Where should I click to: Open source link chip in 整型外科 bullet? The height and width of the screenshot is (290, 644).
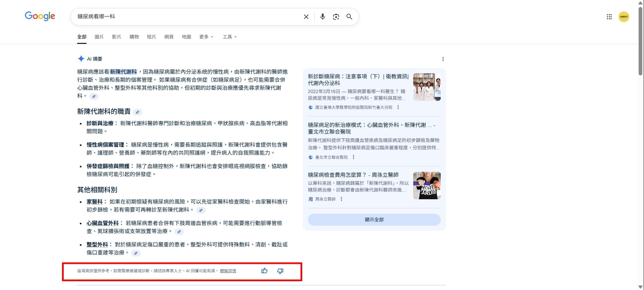point(136,253)
